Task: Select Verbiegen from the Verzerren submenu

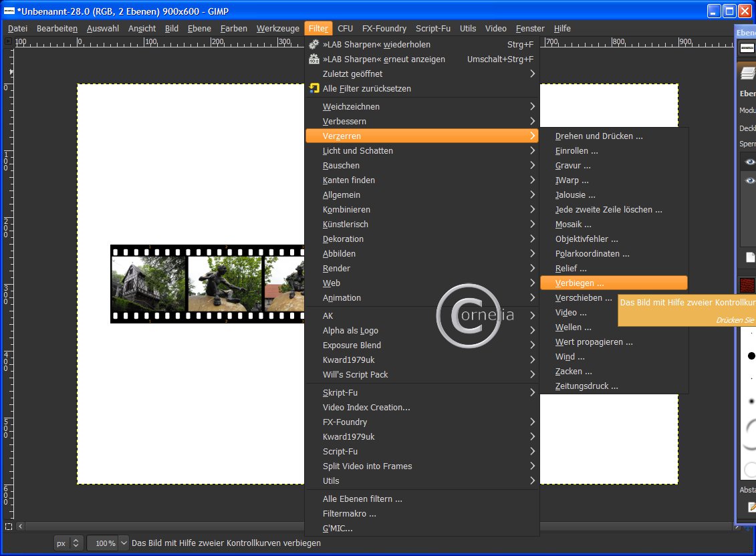Action: click(x=579, y=283)
